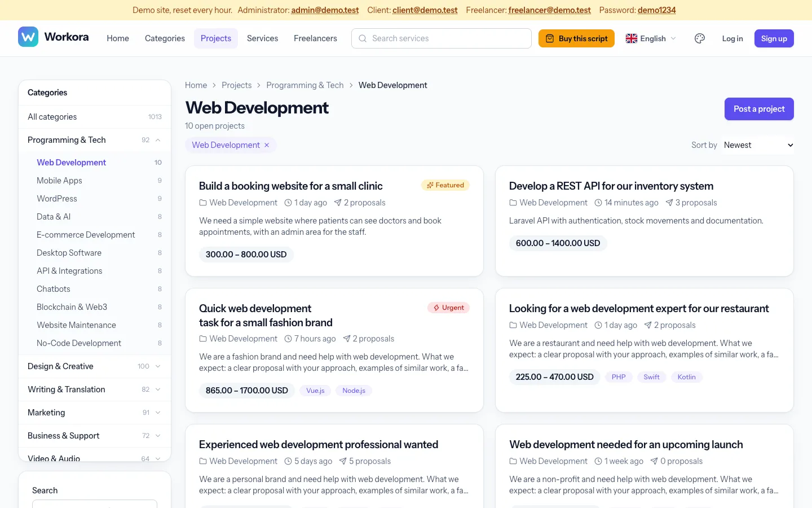This screenshot has height=508, width=812.
Task: Open the Programming & Tech breadcrumb
Action: 305,85
